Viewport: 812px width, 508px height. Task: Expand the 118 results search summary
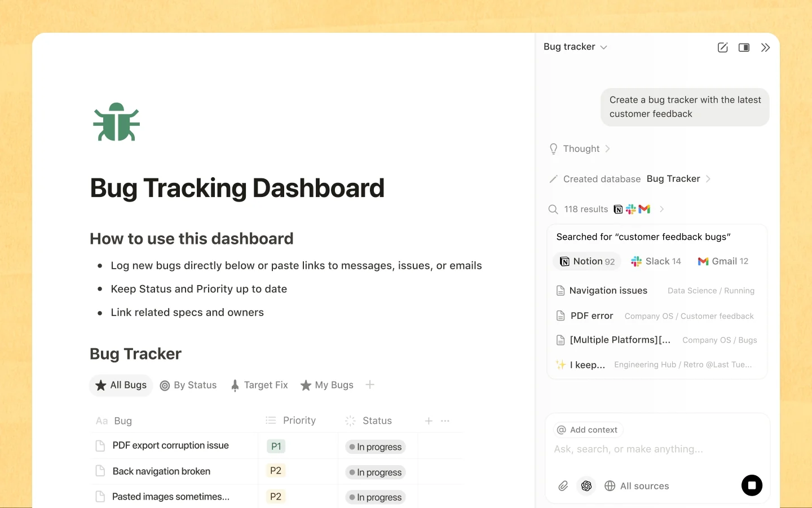(x=607, y=209)
